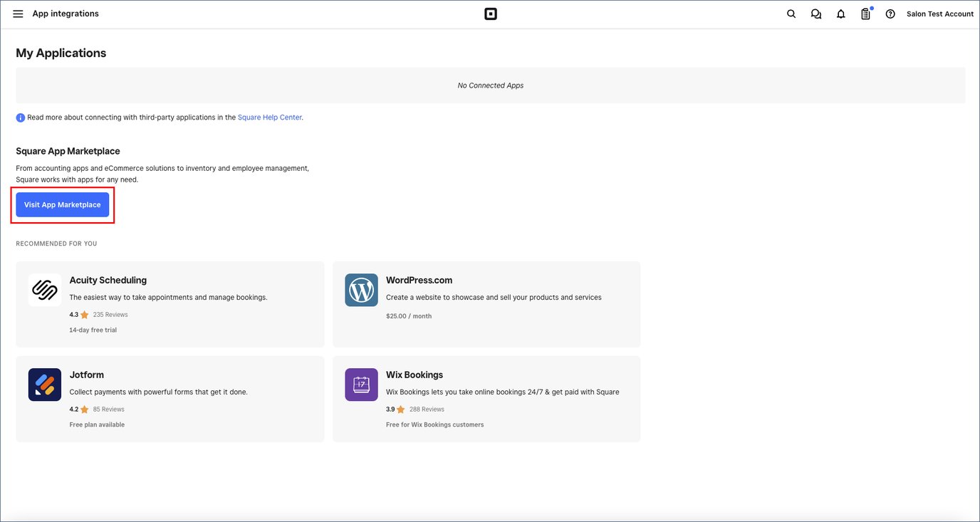The height and width of the screenshot is (522, 980).
Task: Click the WordPress.com app logo
Action: point(361,290)
